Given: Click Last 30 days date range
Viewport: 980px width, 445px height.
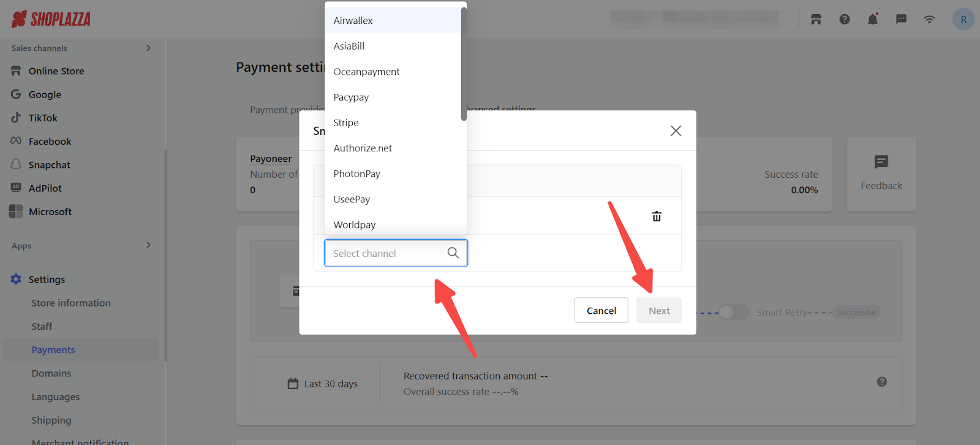Looking at the screenshot, I should point(331,384).
